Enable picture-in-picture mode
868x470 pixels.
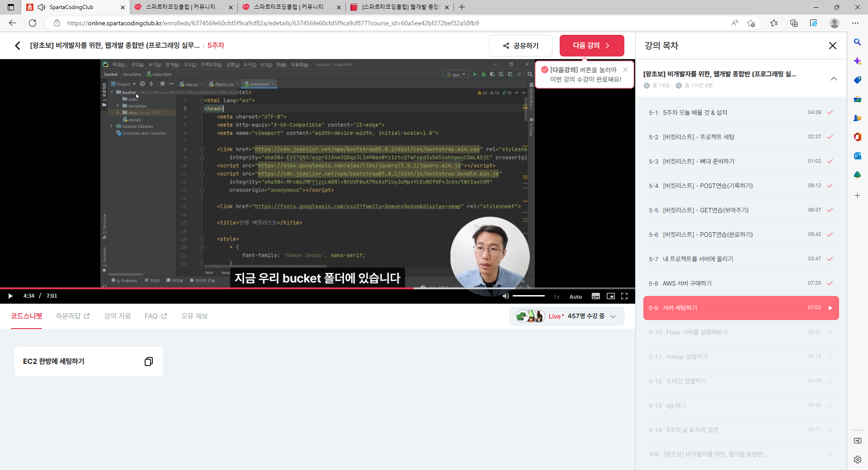pos(610,296)
